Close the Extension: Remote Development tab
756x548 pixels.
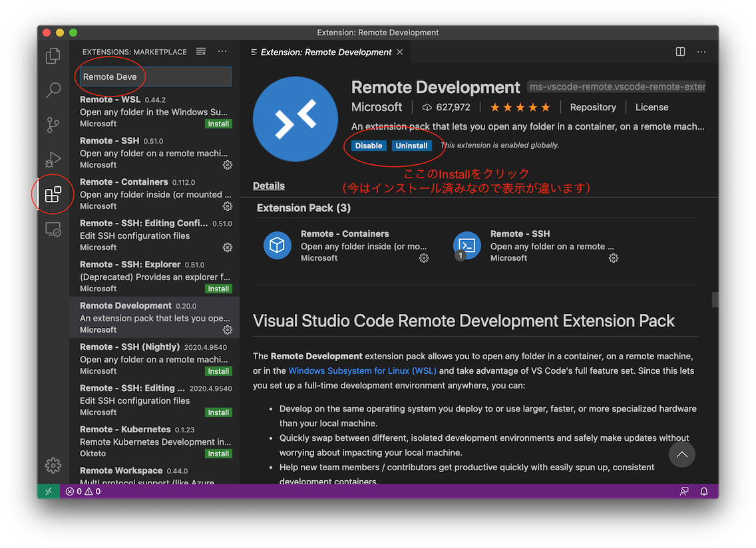click(400, 52)
